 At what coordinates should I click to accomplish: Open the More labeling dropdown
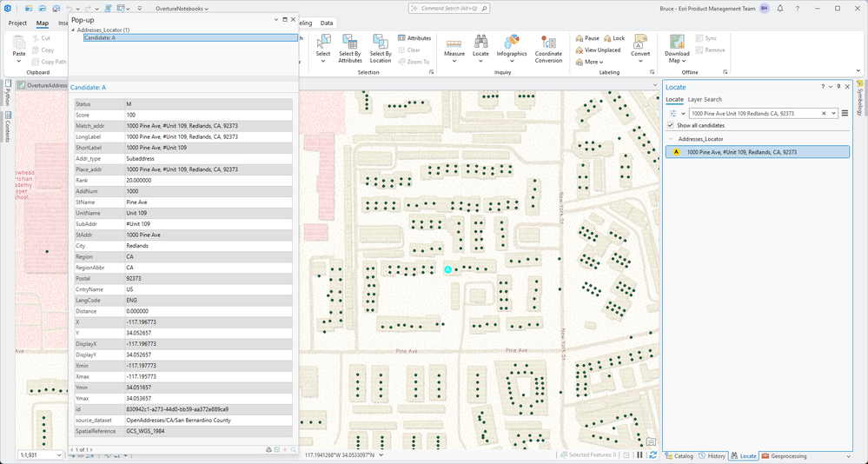[590, 62]
